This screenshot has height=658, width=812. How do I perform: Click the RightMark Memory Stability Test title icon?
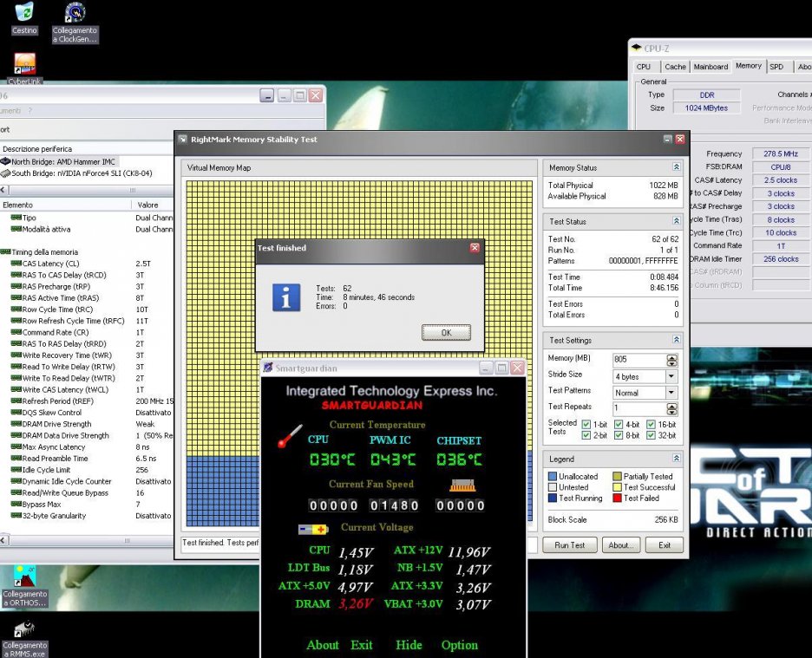tap(183, 140)
